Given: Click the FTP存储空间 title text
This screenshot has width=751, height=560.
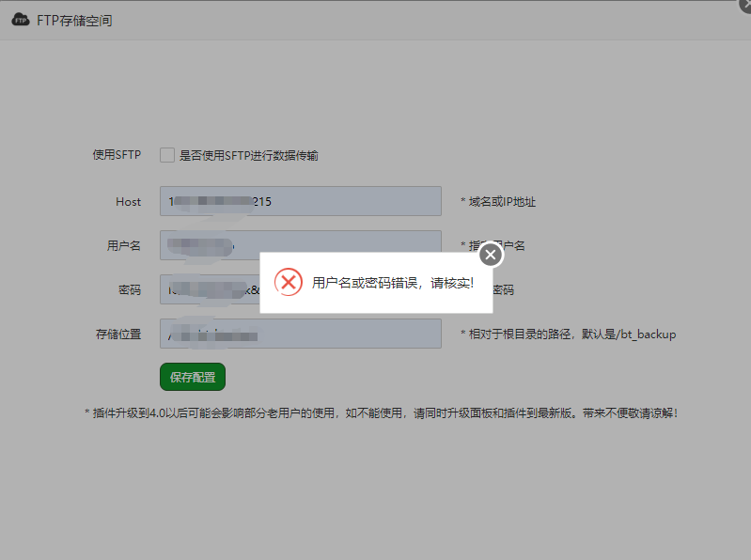Looking at the screenshot, I should point(74,20).
